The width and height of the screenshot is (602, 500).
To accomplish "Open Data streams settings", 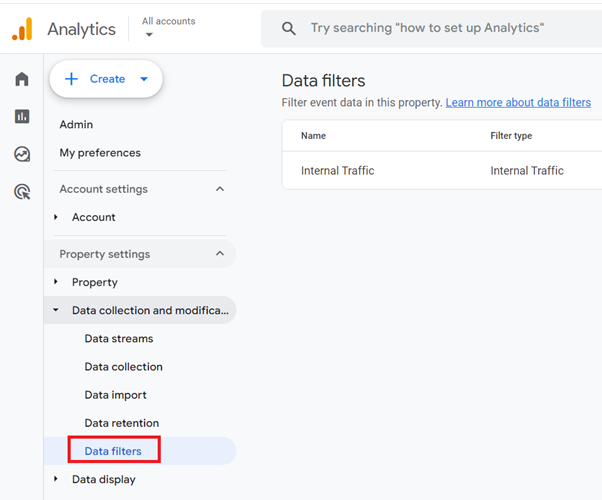I will tap(119, 338).
